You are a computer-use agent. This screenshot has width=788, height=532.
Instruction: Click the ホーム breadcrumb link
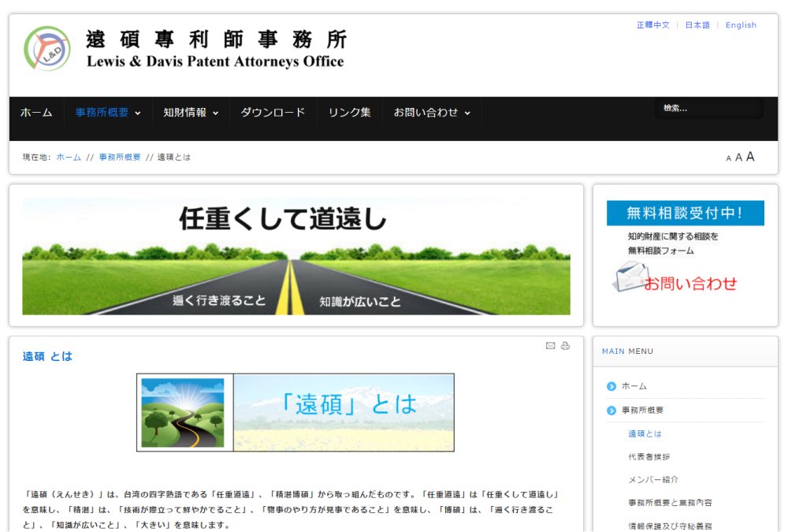[69, 158]
